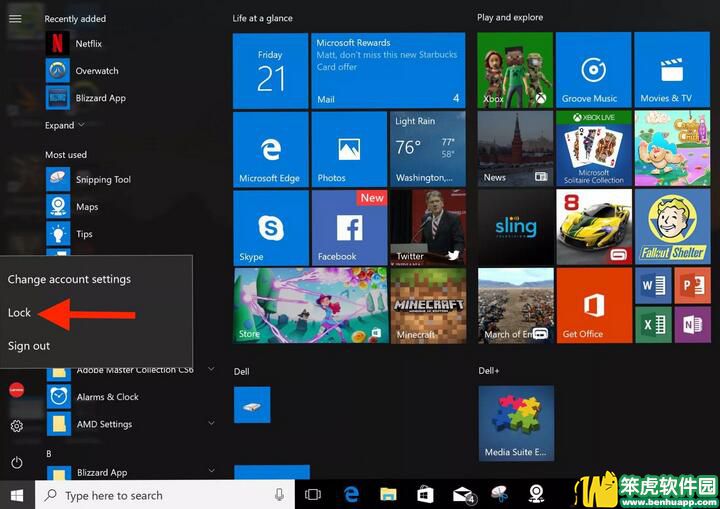Open the Candy Crush tile
The width and height of the screenshot is (720, 509).
(x=672, y=148)
